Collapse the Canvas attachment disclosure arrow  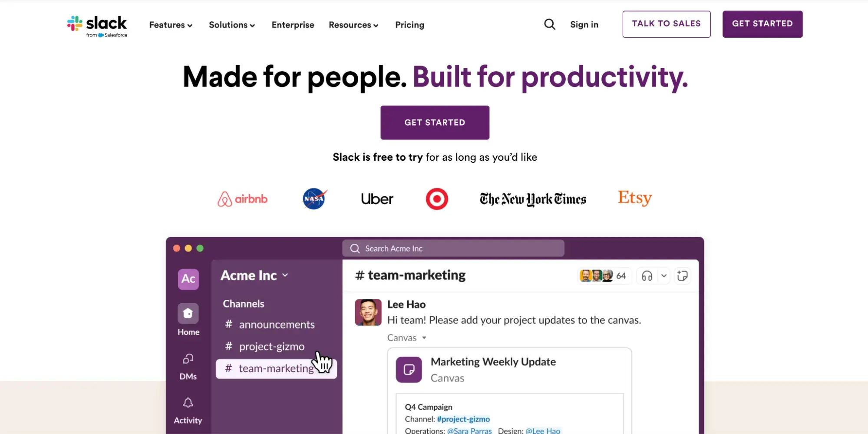(424, 338)
